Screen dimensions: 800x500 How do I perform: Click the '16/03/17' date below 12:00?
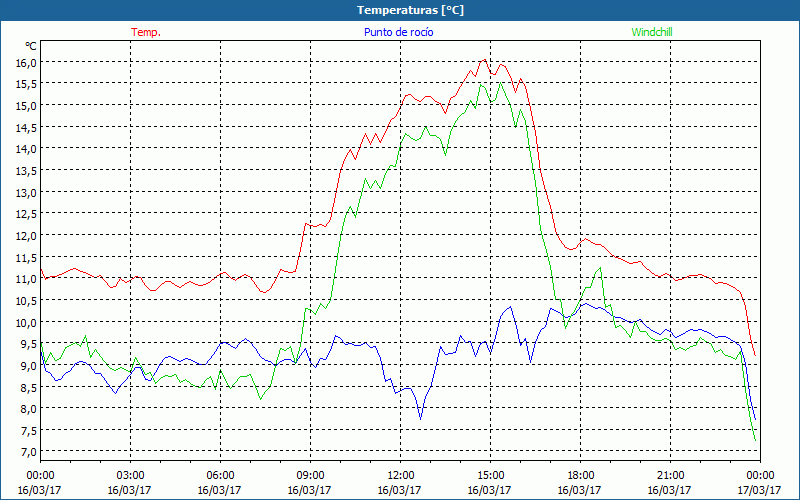coord(399,490)
